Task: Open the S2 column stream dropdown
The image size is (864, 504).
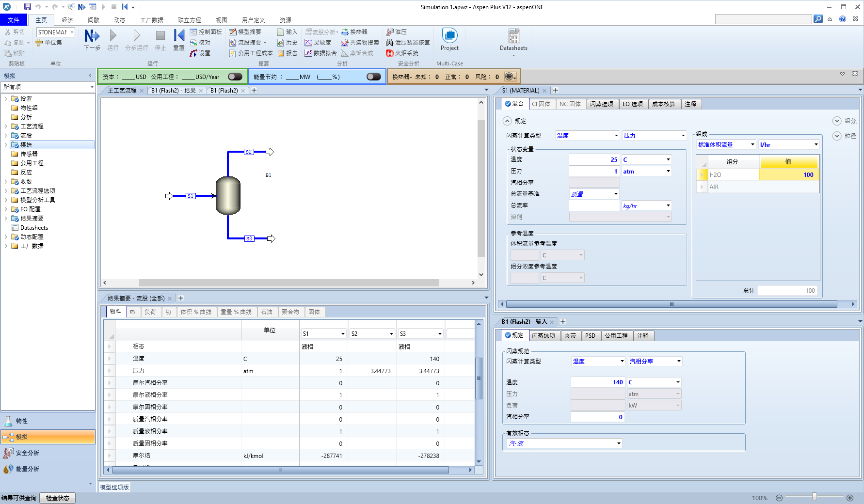Action: pyautogui.click(x=391, y=333)
